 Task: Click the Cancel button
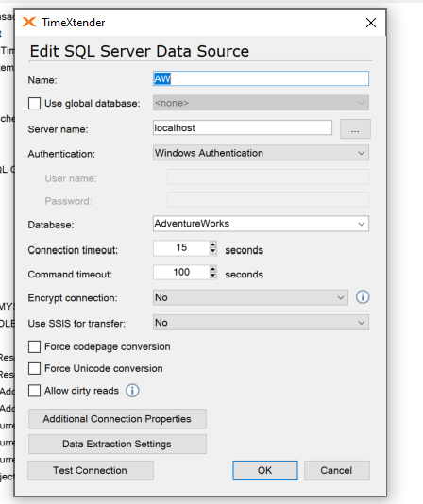pos(337,471)
